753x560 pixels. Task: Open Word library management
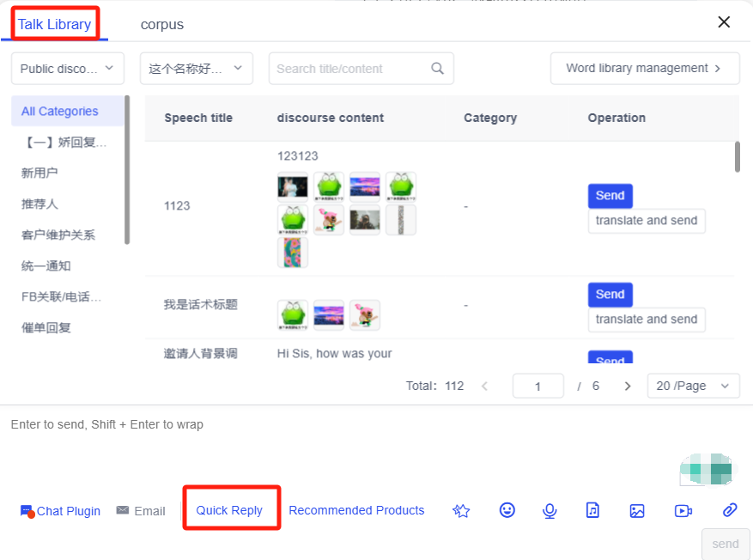click(645, 68)
